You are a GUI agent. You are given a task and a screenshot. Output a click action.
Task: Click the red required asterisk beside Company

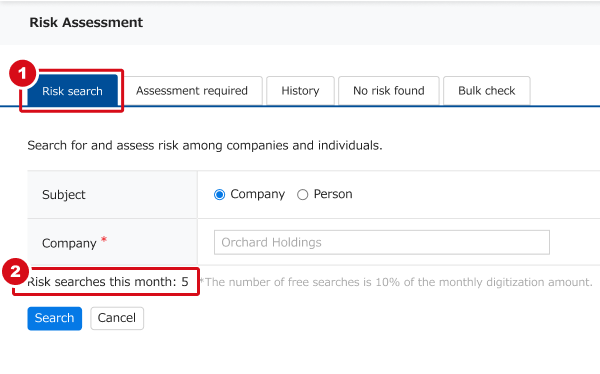click(x=104, y=240)
